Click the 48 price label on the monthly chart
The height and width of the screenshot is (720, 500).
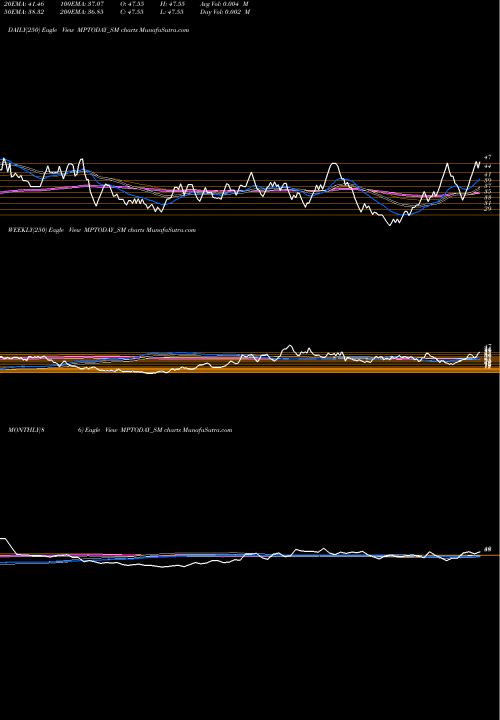pyautogui.click(x=488, y=549)
